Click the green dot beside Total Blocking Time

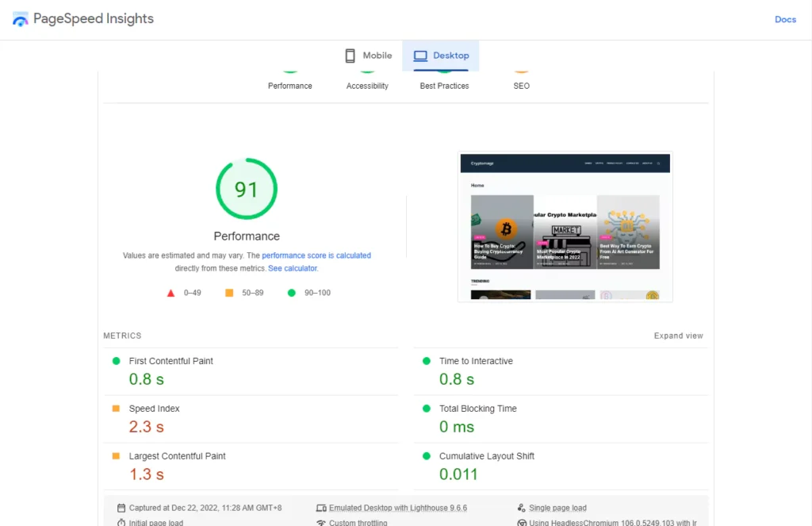[x=426, y=409]
